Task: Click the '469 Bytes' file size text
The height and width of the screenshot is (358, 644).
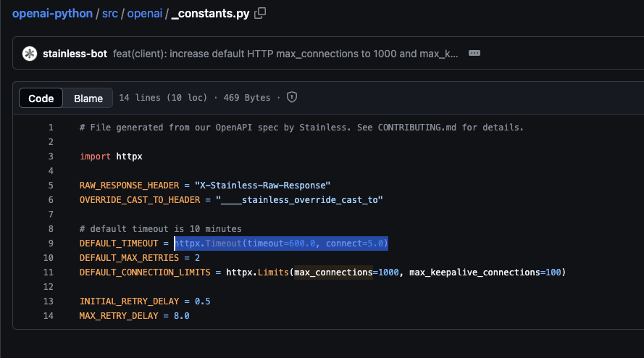Action: (247, 98)
